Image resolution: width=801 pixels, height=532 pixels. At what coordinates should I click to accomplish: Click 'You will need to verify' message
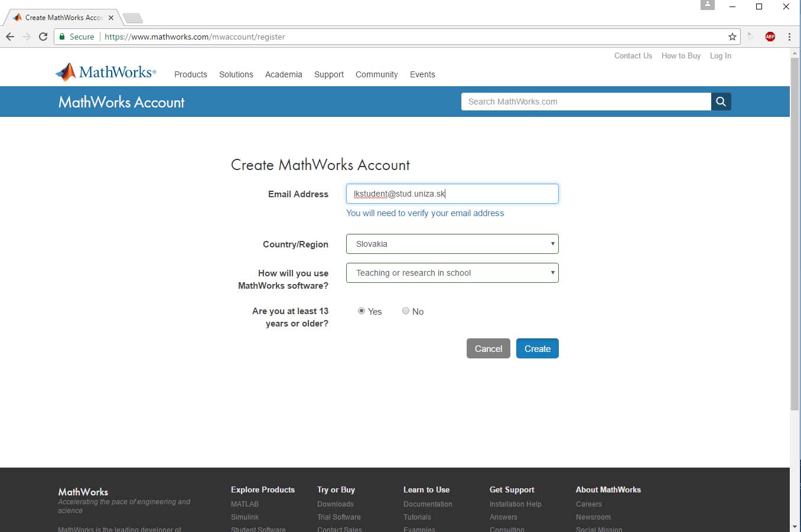point(425,213)
